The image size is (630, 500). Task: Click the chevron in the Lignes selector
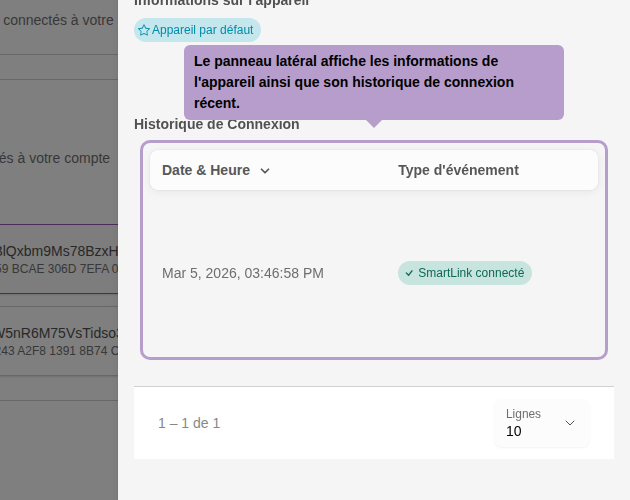pos(570,423)
